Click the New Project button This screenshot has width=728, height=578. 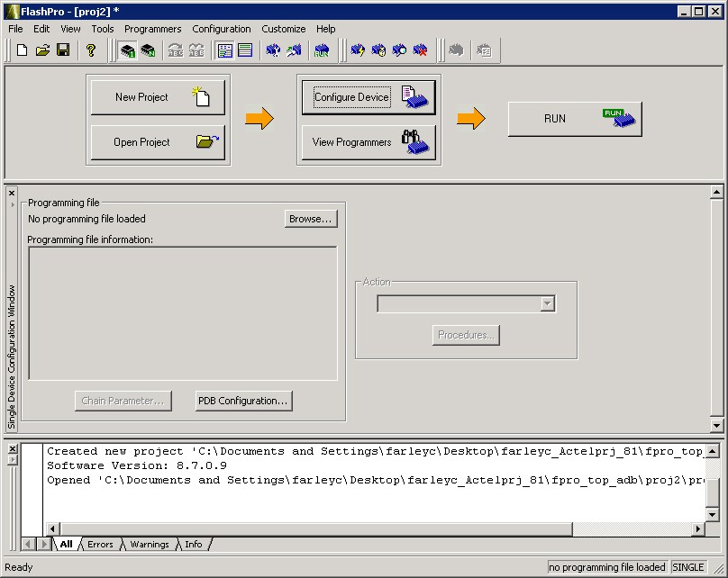[158, 97]
